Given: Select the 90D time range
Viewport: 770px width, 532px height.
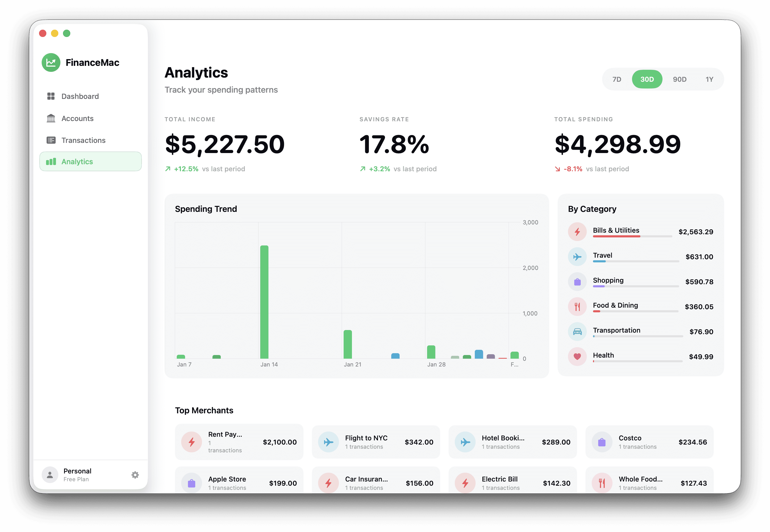Looking at the screenshot, I should (x=679, y=79).
